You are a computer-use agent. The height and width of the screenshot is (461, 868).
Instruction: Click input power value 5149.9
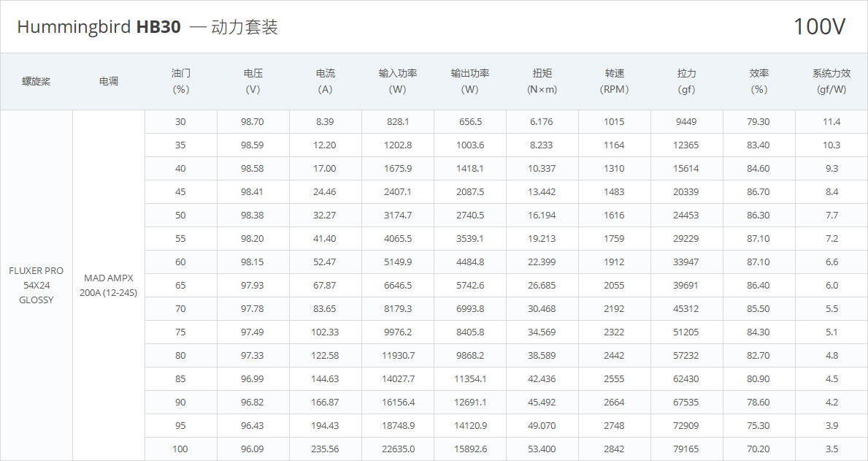pos(398,262)
